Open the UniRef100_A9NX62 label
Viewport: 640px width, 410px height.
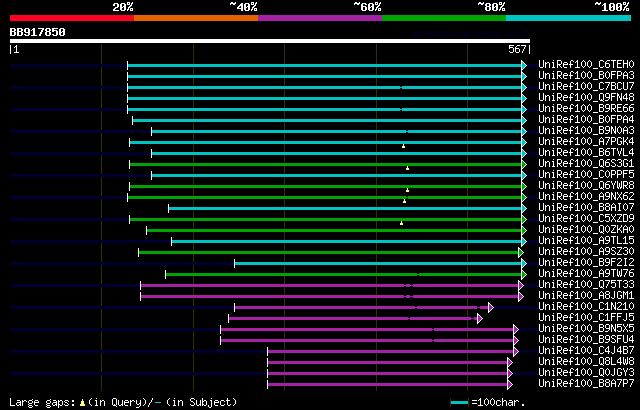(x=586, y=197)
